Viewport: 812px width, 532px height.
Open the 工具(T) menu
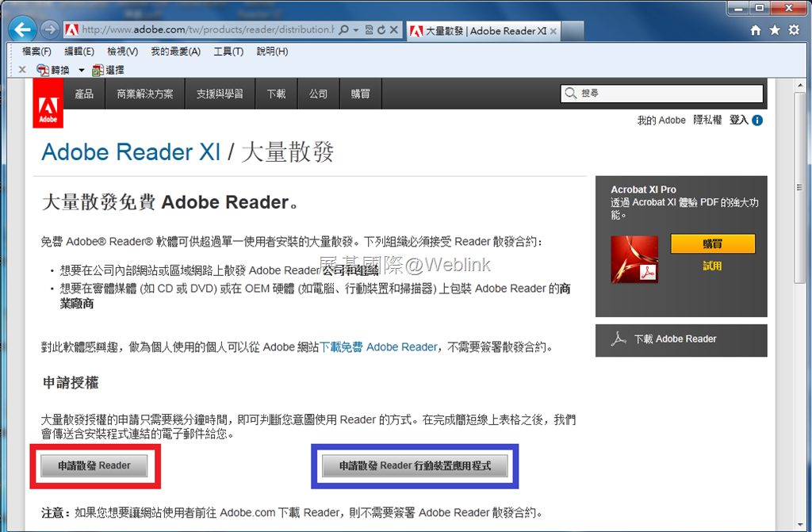(x=228, y=52)
